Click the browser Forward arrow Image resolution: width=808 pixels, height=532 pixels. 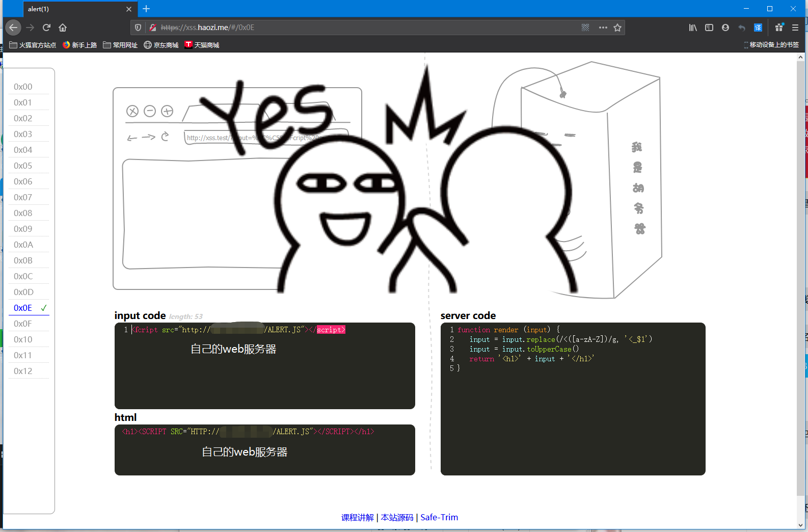click(x=30, y=28)
